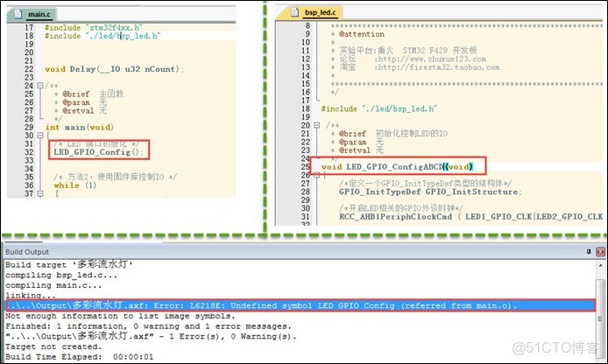608x364 pixels.
Task: Collapse the comment block at bsp_led.c line 20
Action: [x=317, y=125]
